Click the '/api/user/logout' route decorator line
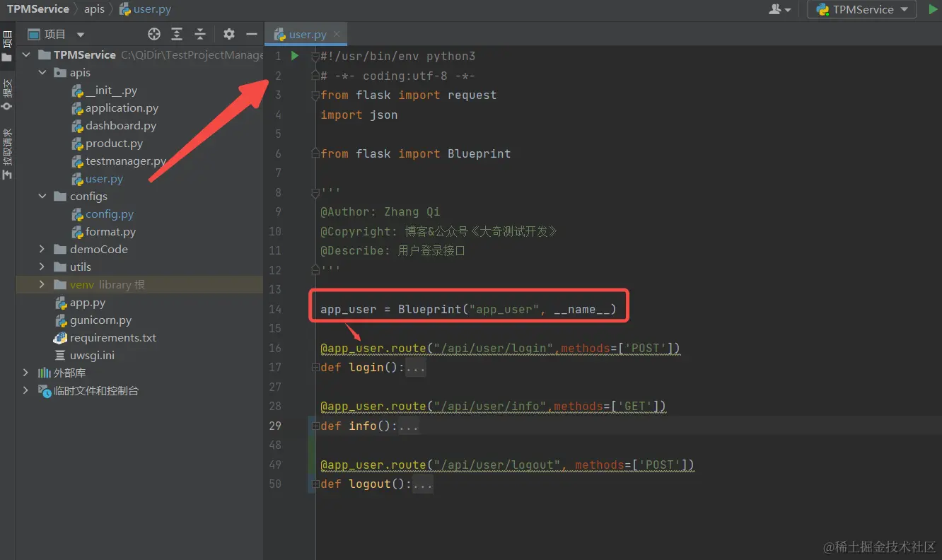The width and height of the screenshot is (942, 560). [x=507, y=465]
